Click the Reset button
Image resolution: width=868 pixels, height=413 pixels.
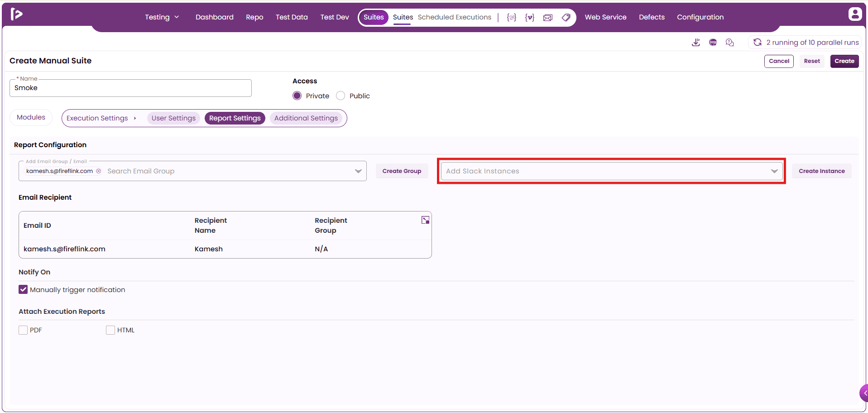(812, 61)
